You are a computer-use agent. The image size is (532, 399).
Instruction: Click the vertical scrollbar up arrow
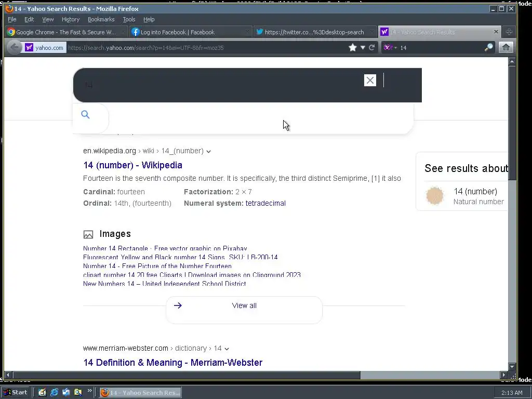pyautogui.click(x=512, y=61)
